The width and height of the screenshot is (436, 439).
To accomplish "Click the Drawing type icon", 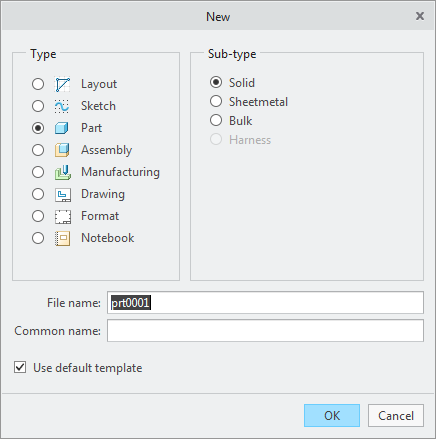I will [x=62, y=194].
